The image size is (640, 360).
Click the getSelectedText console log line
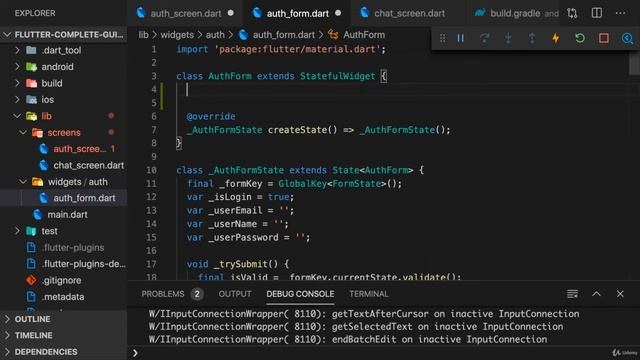[x=356, y=327]
